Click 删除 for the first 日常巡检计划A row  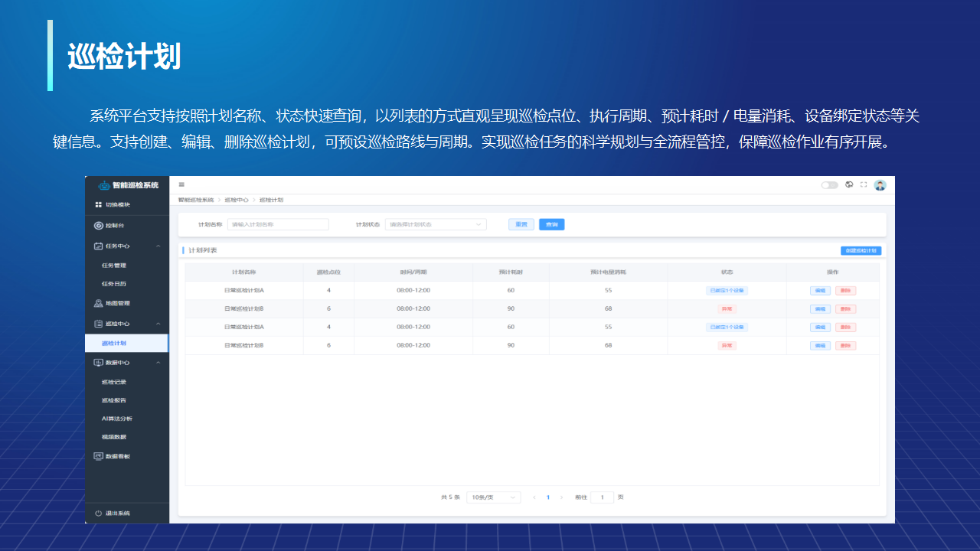point(846,290)
